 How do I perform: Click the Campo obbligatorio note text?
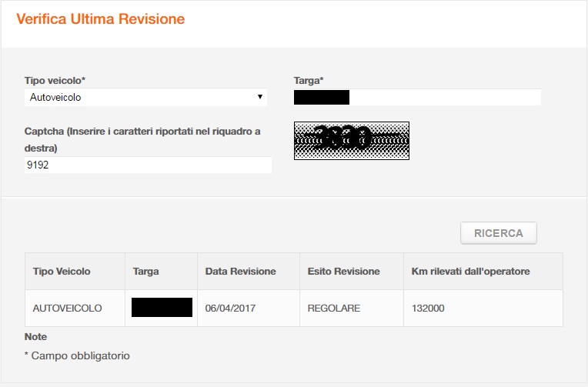(x=77, y=355)
